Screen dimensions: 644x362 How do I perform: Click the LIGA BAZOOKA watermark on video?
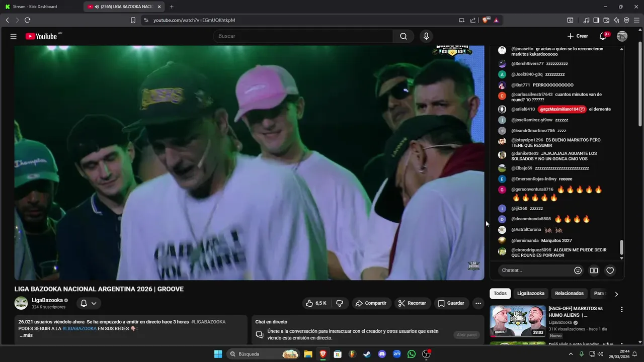pyautogui.click(x=473, y=265)
